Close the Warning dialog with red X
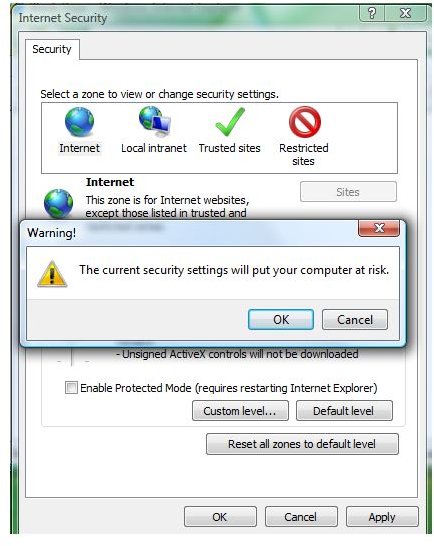The width and height of the screenshot is (434, 546). (x=379, y=228)
